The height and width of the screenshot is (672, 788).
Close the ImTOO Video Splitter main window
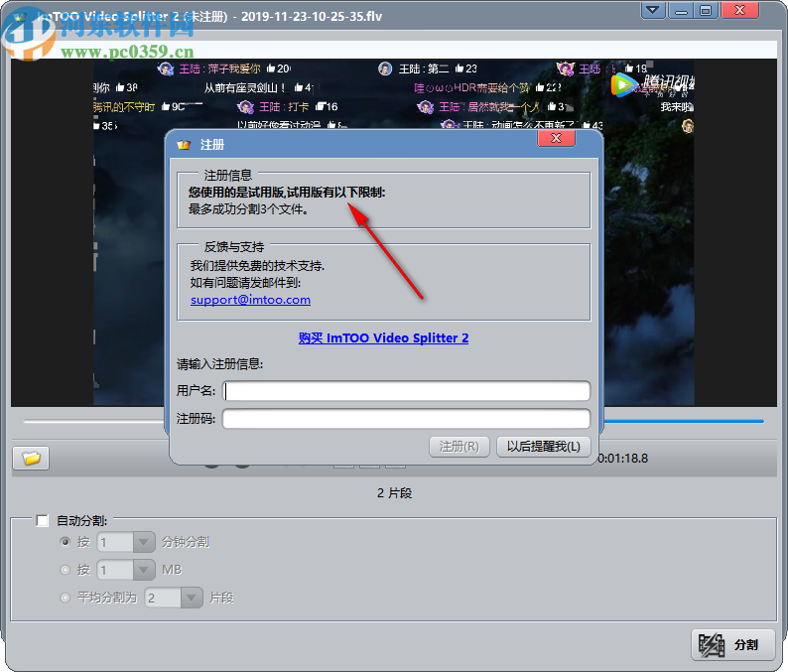[x=739, y=11]
